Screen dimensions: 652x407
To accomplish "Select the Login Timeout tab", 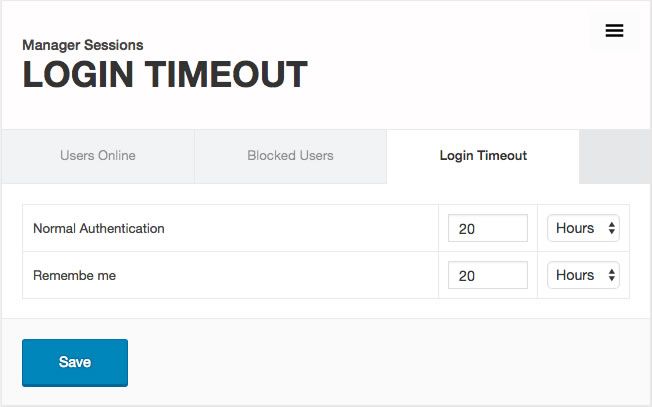I will pyautogui.click(x=483, y=156).
